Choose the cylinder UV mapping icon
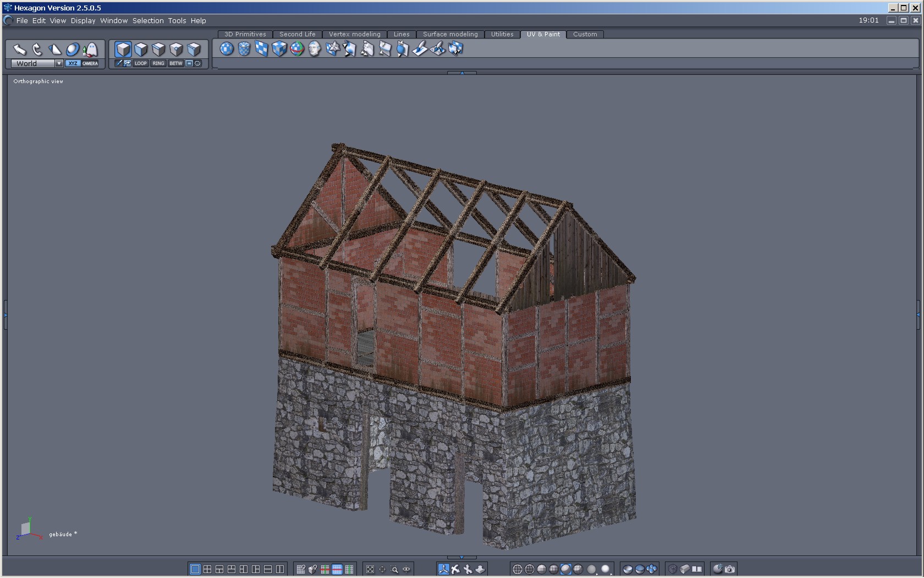 (x=244, y=49)
